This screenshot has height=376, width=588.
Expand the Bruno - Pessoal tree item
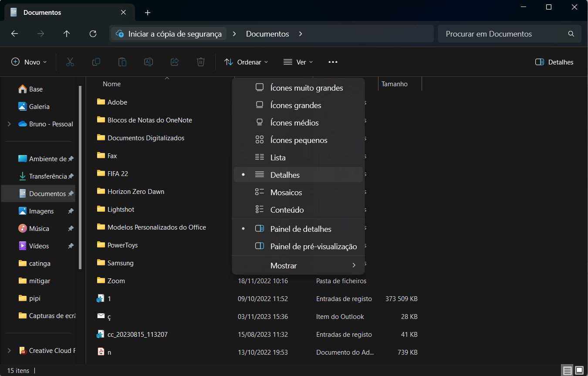[10, 124]
